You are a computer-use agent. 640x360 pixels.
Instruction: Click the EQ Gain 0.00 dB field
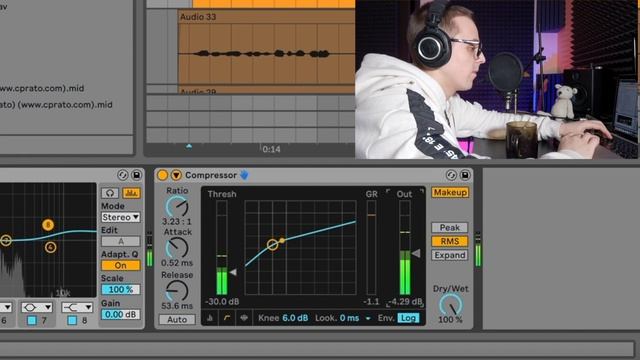coord(120,314)
